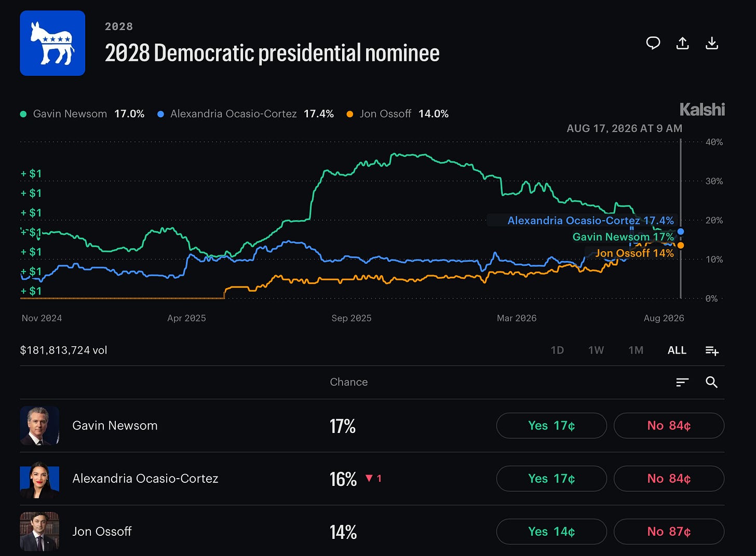Click the Kalshi watermark logo
Viewport: 756px width, 556px height.
click(702, 110)
